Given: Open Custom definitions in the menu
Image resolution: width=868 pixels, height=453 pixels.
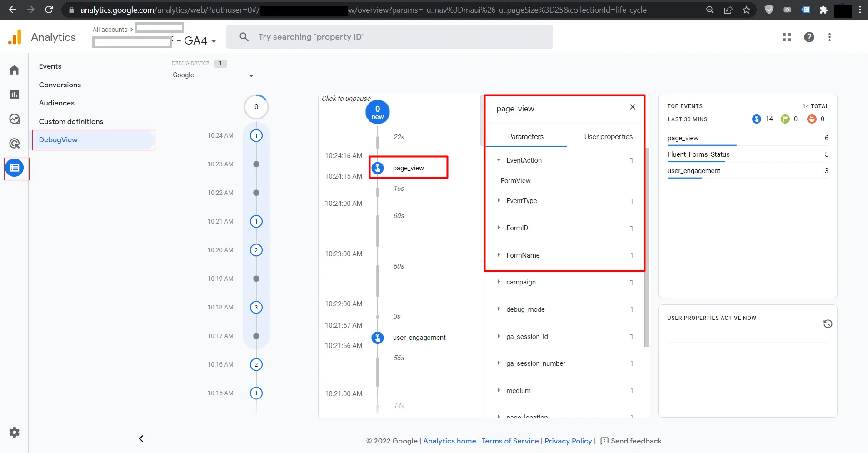Looking at the screenshot, I should (71, 122).
